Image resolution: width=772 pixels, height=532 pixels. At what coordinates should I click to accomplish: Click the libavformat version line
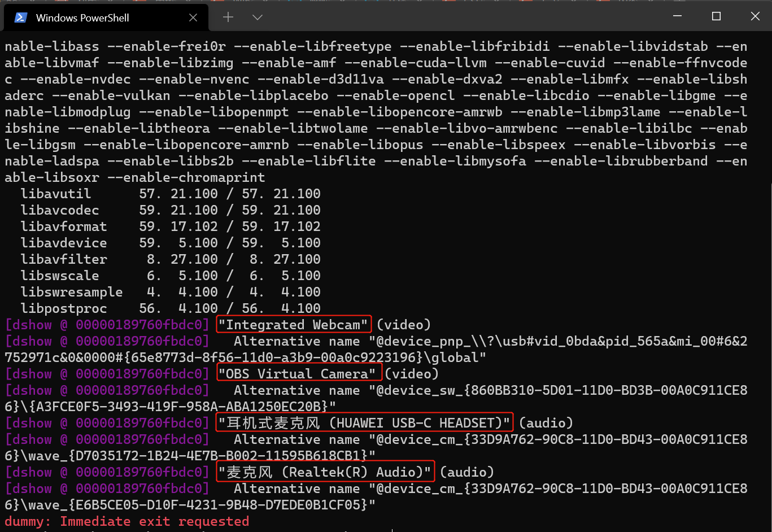click(x=171, y=226)
